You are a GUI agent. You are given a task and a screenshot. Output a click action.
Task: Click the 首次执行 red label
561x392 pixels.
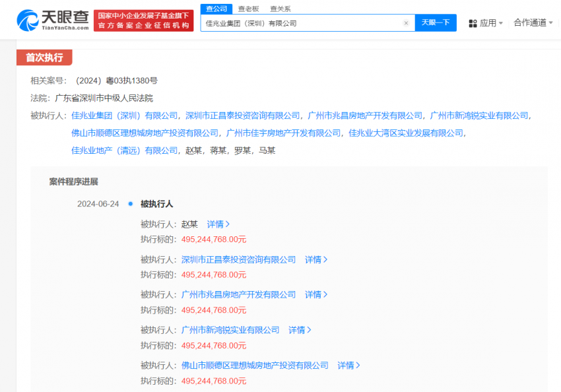44,57
